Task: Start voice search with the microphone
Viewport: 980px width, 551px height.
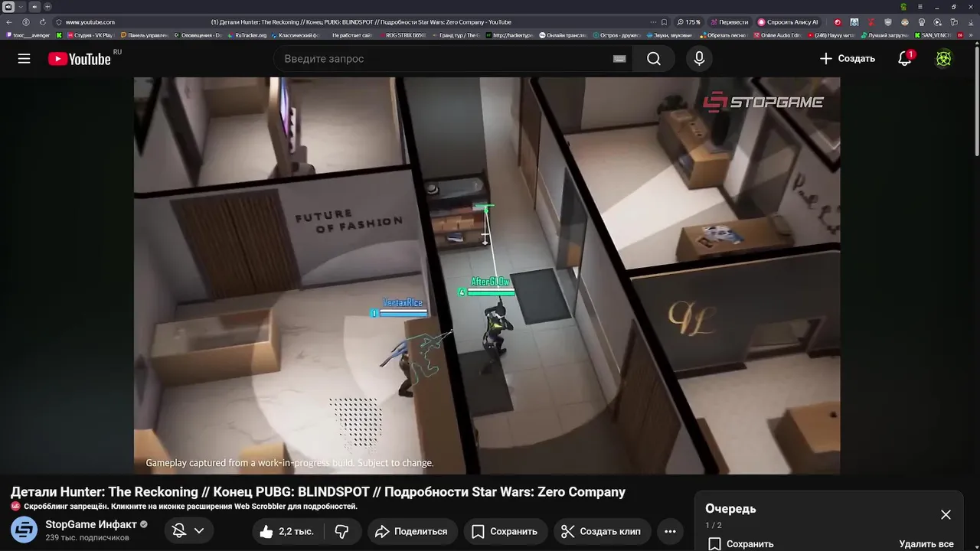Action: (x=699, y=59)
